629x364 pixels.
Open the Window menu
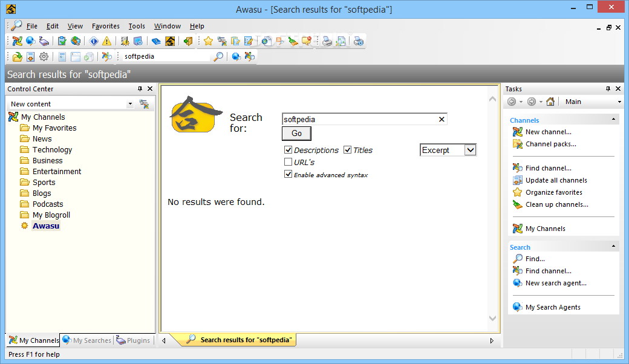click(168, 26)
